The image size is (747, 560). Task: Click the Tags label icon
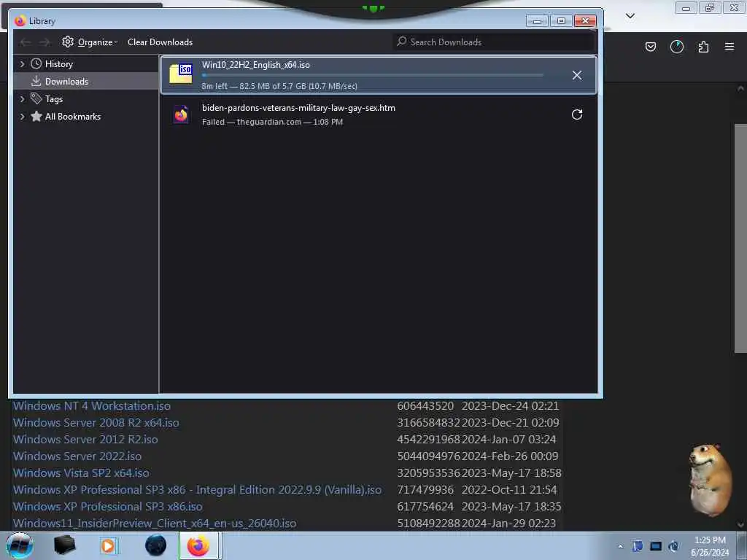(x=36, y=98)
